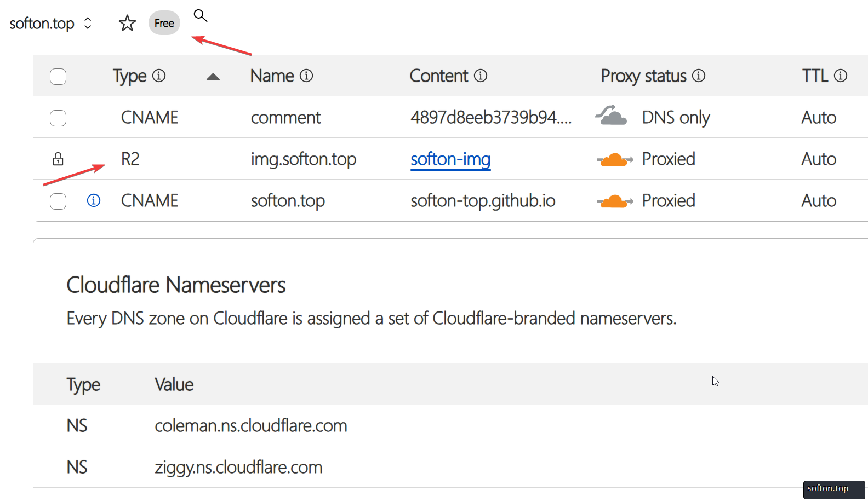Click the blue info icon on softon.top row

(x=94, y=200)
